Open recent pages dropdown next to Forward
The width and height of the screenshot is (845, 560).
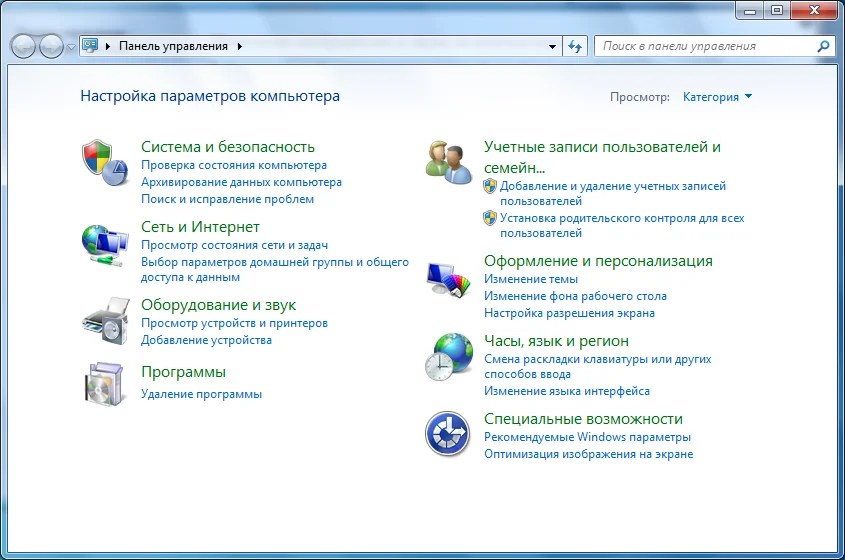coord(71,47)
